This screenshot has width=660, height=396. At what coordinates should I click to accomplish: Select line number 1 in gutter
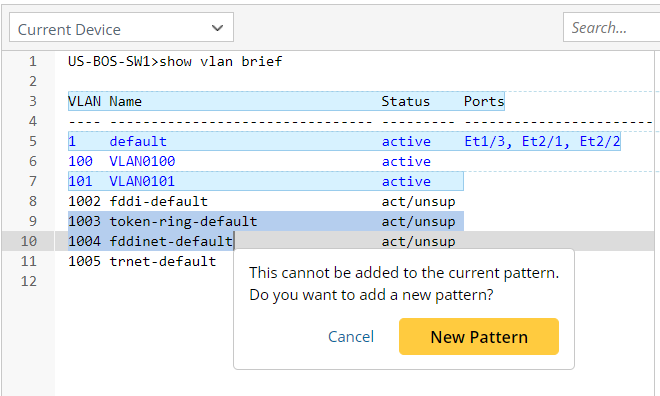[x=33, y=61]
